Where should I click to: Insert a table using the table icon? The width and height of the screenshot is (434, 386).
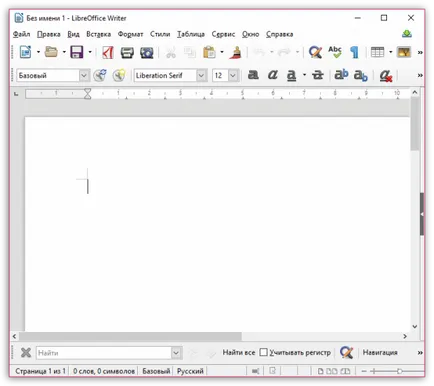(377, 52)
